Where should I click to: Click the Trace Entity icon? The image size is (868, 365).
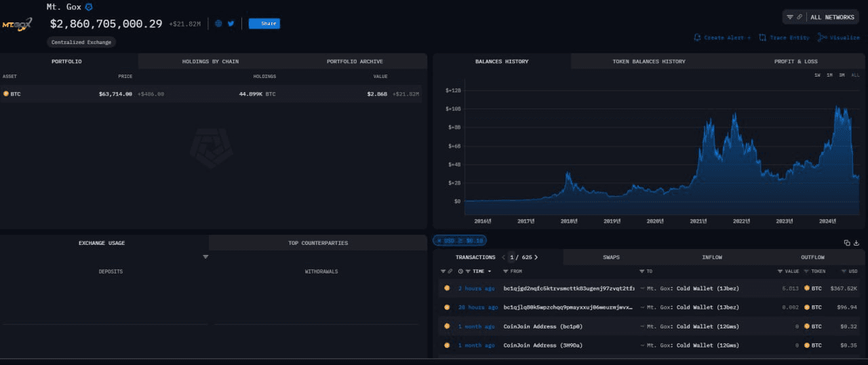(763, 37)
